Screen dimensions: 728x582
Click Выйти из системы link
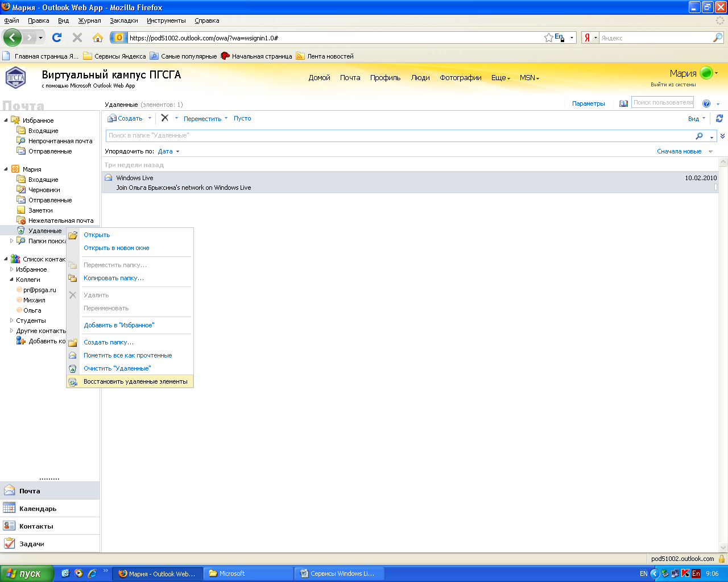click(x=673, y=85)
